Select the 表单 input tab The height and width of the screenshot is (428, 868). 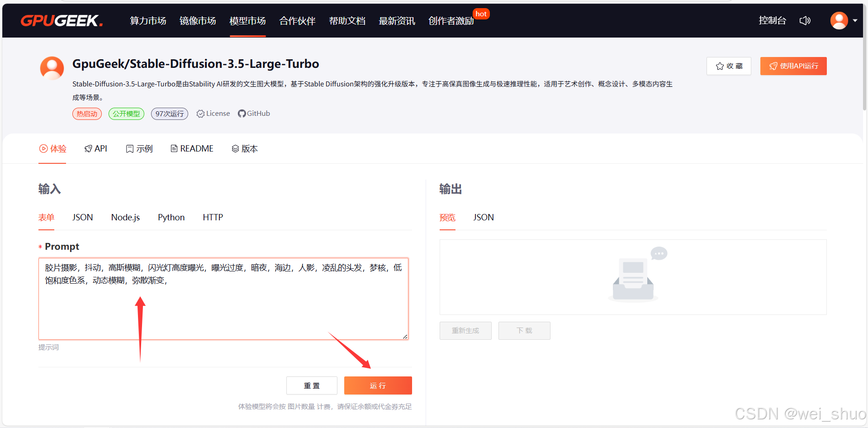46,218
